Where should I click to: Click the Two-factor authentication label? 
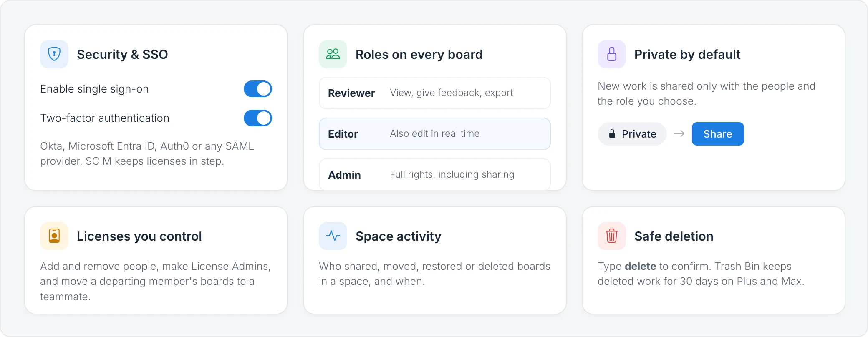(105, 118)
